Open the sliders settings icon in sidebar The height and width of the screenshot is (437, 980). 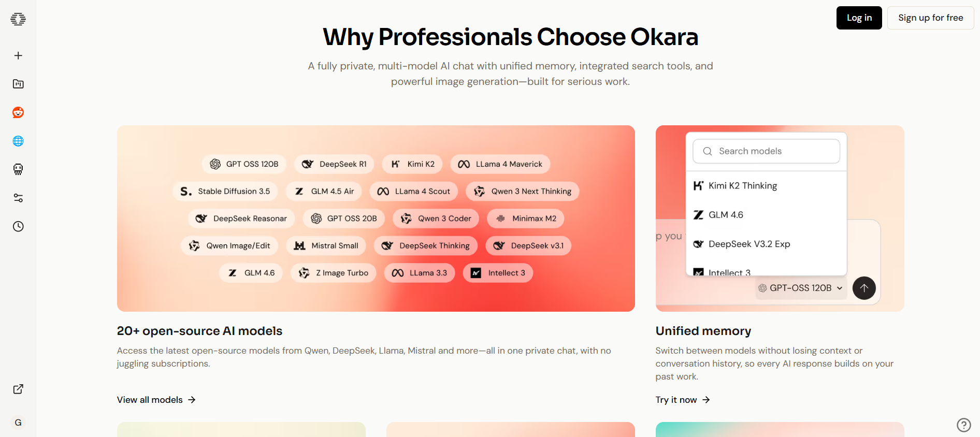pos(18,198)
